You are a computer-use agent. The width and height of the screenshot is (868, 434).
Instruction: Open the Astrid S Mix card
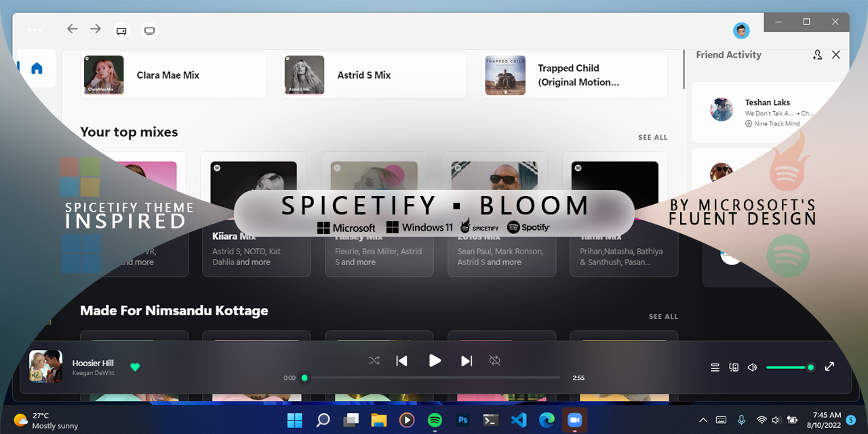tap(374, 75)
